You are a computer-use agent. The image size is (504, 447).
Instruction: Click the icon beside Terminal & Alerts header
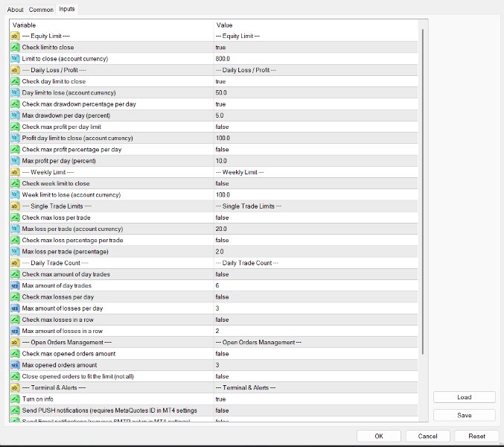pos(15,387)
